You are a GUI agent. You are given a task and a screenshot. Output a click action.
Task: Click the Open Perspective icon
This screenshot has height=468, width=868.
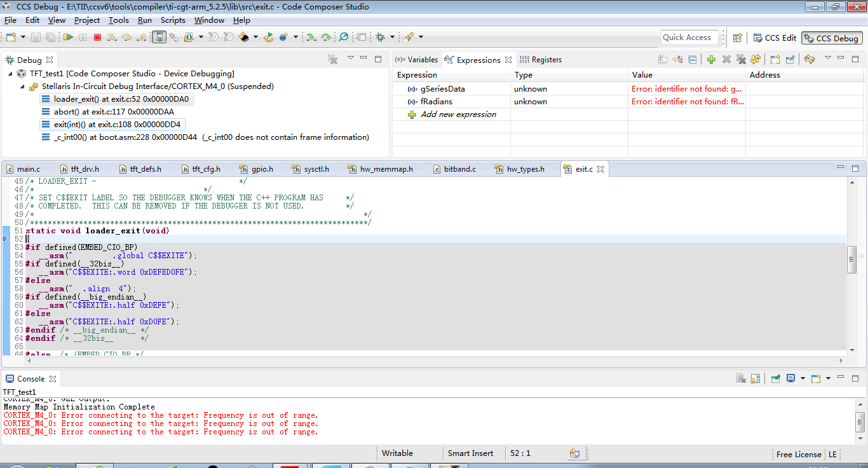click(x=738, y=38)
